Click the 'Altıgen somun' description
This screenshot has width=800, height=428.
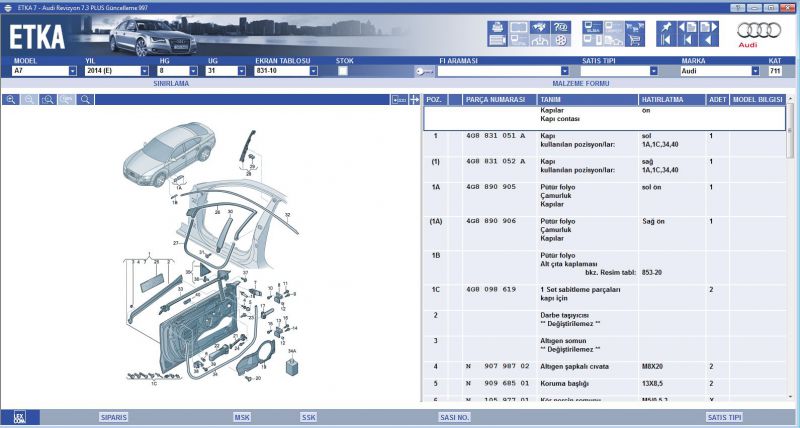coord(563,341)
